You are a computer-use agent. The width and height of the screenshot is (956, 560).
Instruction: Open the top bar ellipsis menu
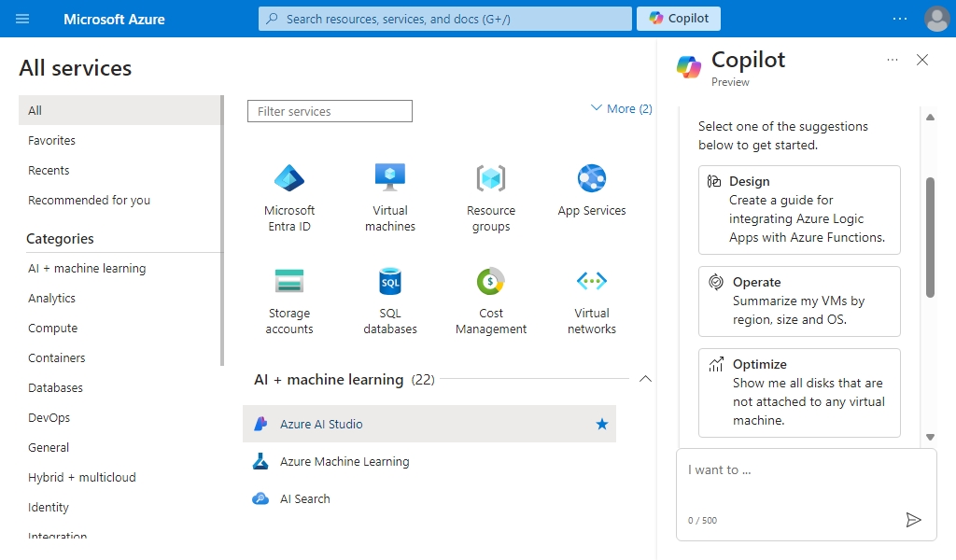[x=899, y=19]
